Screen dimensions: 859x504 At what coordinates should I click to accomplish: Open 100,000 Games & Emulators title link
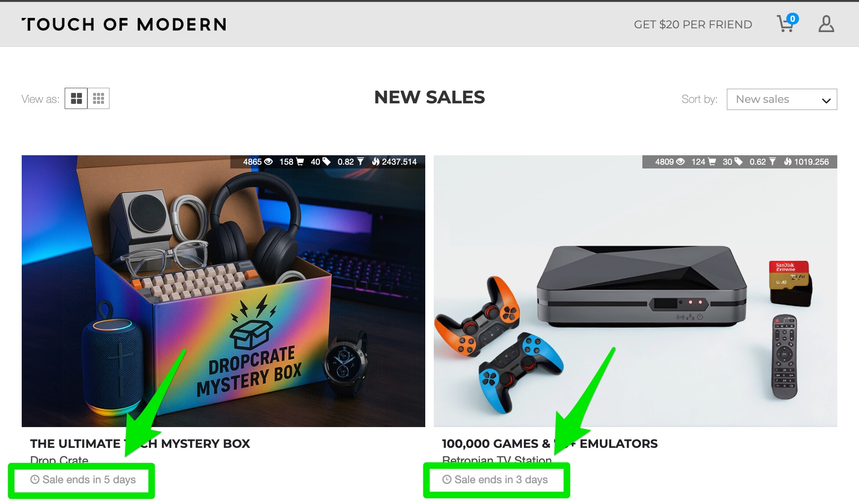click(550, 444)
